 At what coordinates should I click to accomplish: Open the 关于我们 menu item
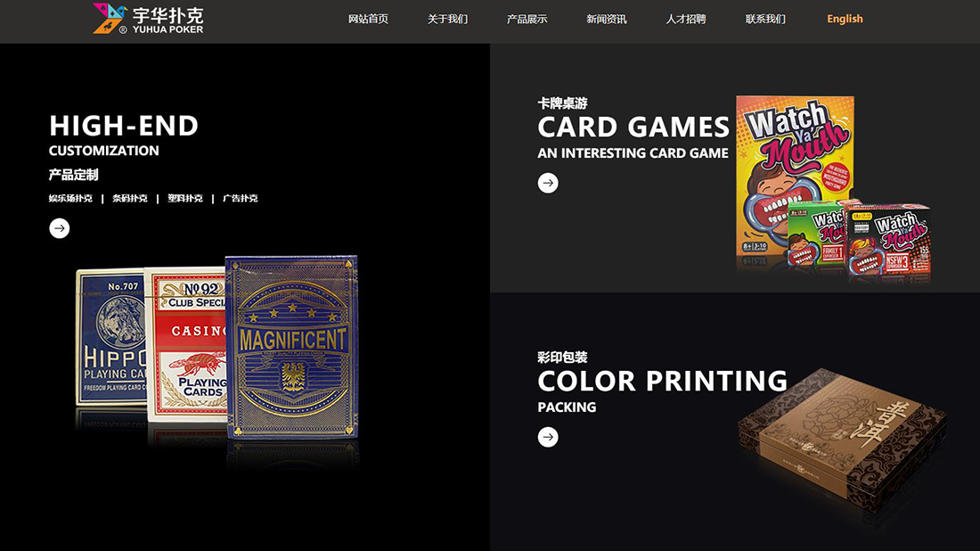[x=447, y=19]
